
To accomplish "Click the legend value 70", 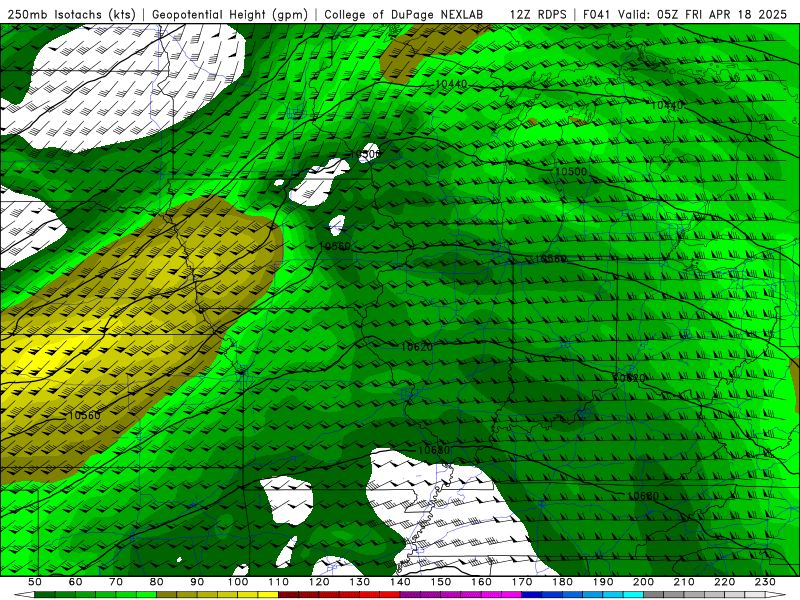I will pos(116,582).
